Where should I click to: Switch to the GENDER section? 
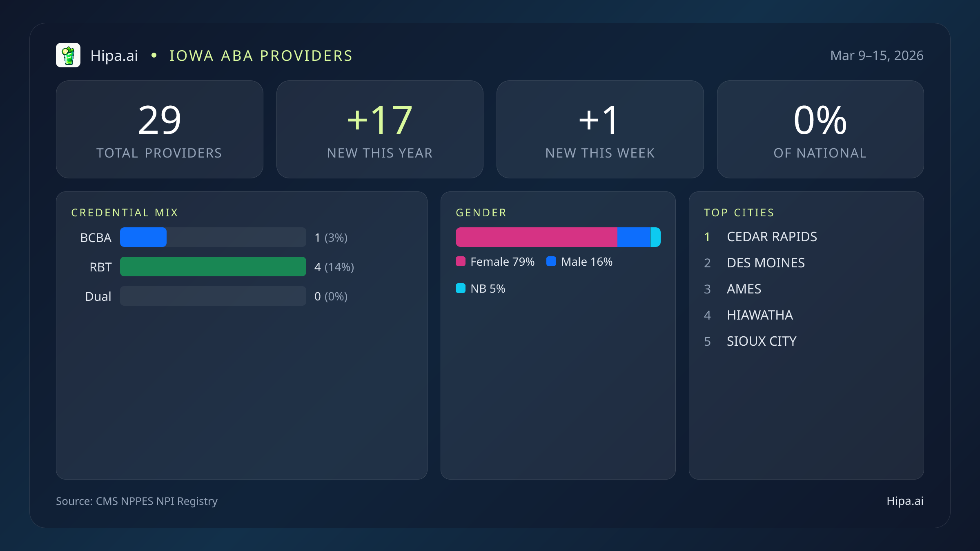481,212
